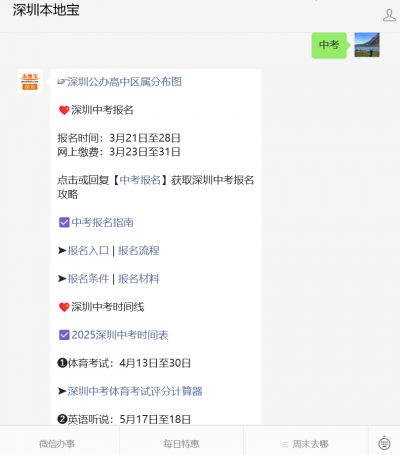Click the checkmark icon before 2025深圳中考时间表

click(64, 335)
